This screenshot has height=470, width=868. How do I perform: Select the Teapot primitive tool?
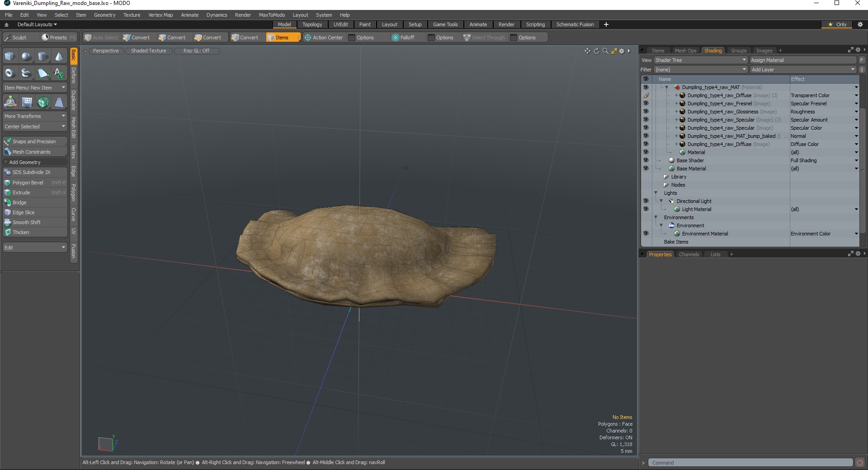[26, 73]
